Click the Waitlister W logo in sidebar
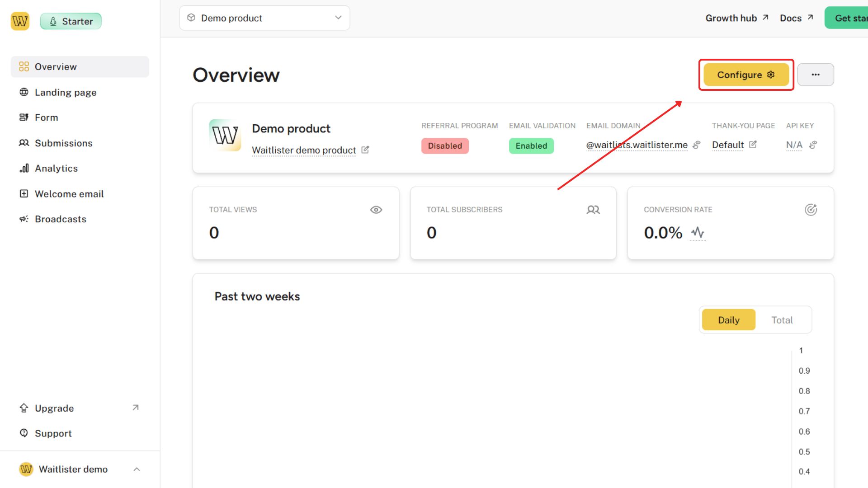The image size is (868, 488). pyautogui.click(x=20, y=21)
